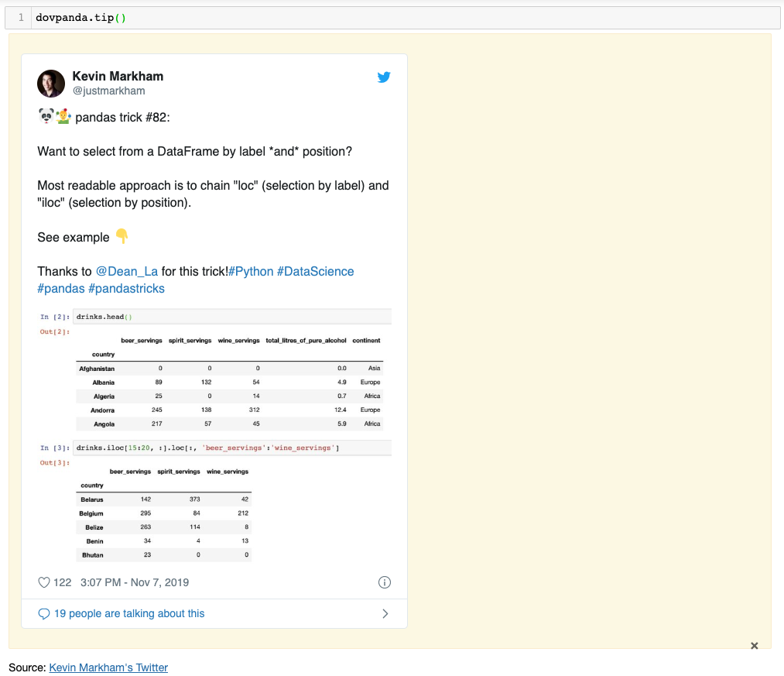Viewport: 784px width, 676px height.
Task: Open the @Dean_La mention link
Action: click(126, 271)
